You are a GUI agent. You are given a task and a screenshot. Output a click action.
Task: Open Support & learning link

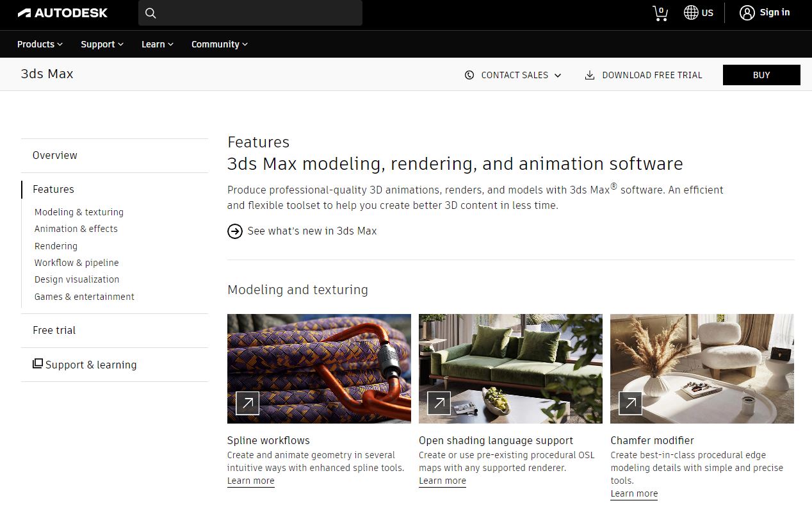tap(91, 365)
